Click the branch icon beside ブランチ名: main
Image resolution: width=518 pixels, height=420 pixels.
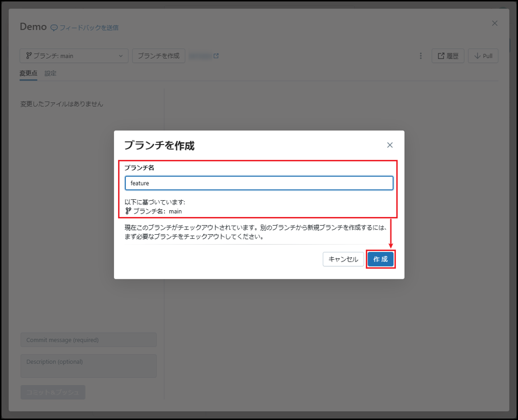pos(128,211)
